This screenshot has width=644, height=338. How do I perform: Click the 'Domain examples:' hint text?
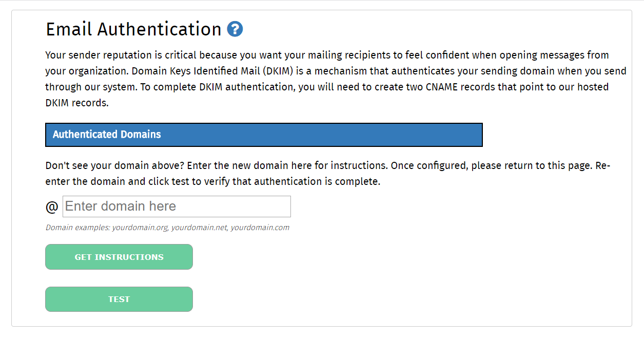pyautogui.click(x=77, y=228)
